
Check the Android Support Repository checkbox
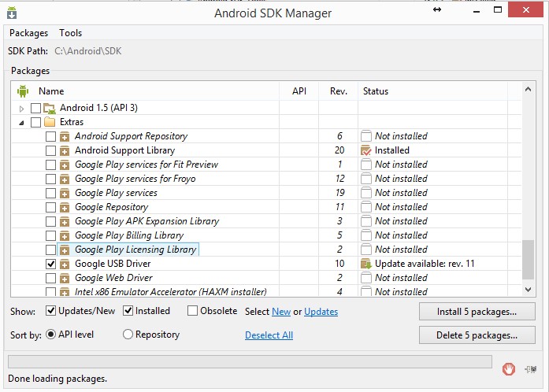point(50,136)
